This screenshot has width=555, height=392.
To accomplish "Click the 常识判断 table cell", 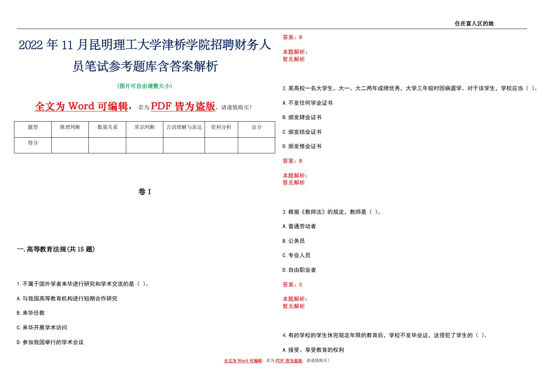I will (144, 129).
